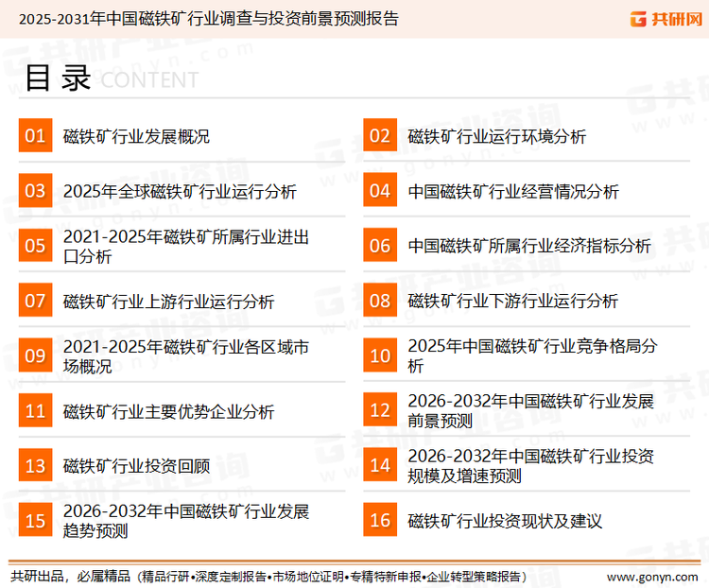
Task: Click the report title at top
Action: coord(208,18)
